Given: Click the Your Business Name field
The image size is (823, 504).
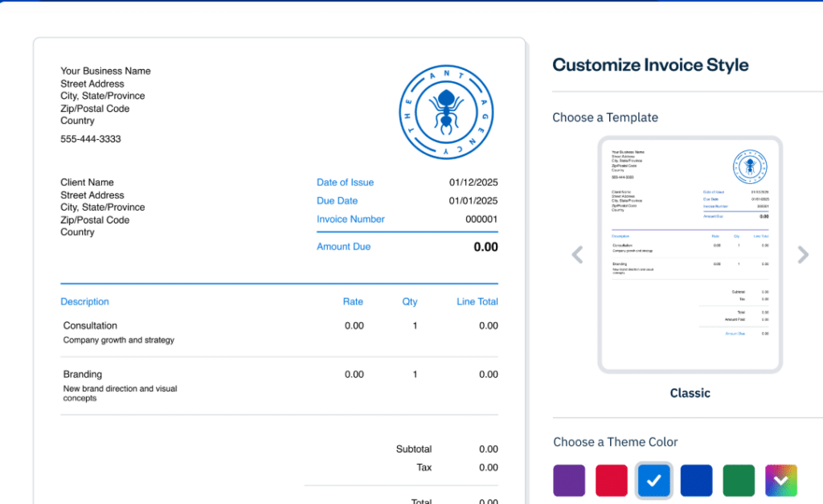Looking at the screenshot, I should pyautogui.click(x=105, y=71).
